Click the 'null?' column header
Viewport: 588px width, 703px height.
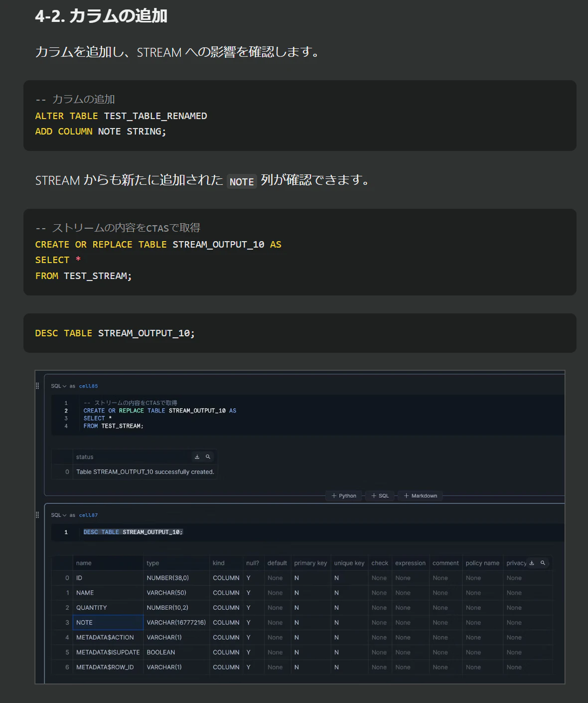tap(253, 563)
